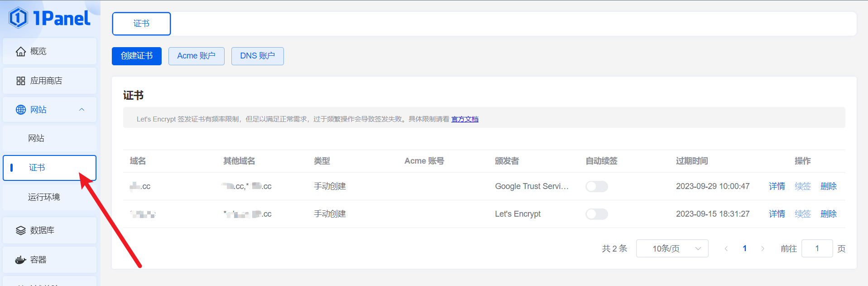The height and width of the screenshot is (286, 868).
Task: Go to 应用商店 menu item
Action: coord(50,81)
